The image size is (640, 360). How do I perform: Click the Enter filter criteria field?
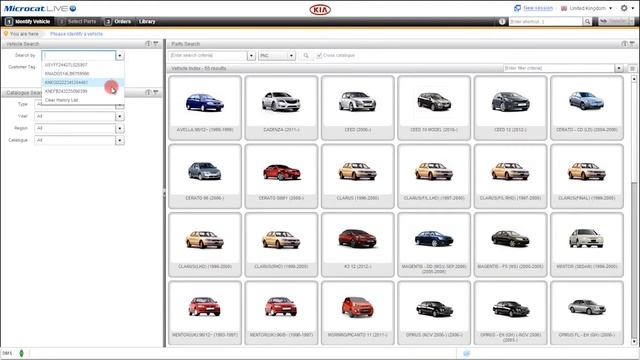559,68
